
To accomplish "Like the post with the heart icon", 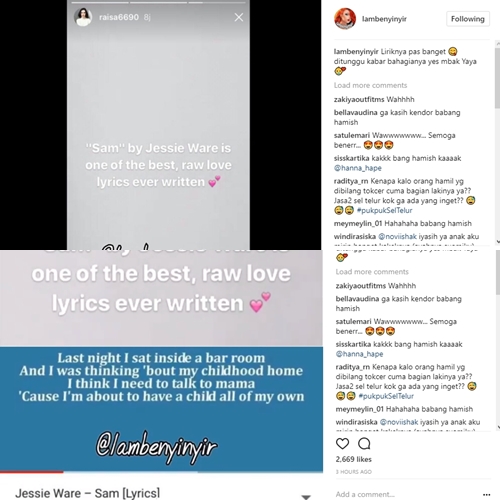I will (342, 444).
